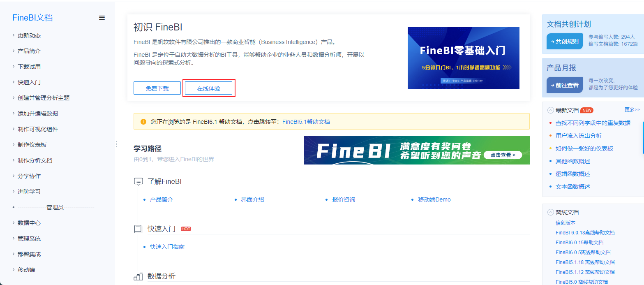Screen dimensions: 644x285
Task: Open 逻辑函数概述 document
Action: (573, 174)
